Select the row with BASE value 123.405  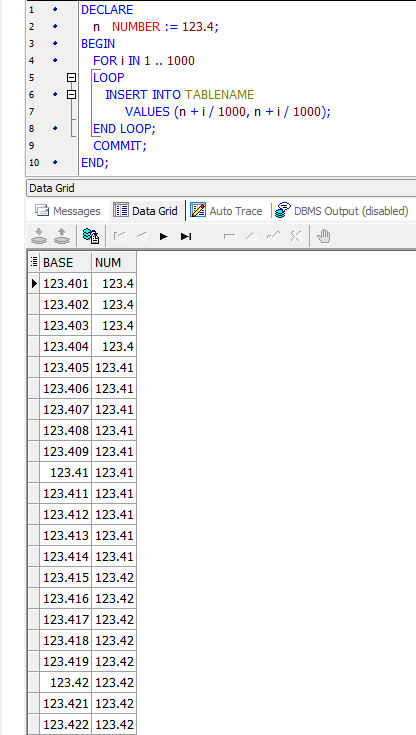pos(82,368)
